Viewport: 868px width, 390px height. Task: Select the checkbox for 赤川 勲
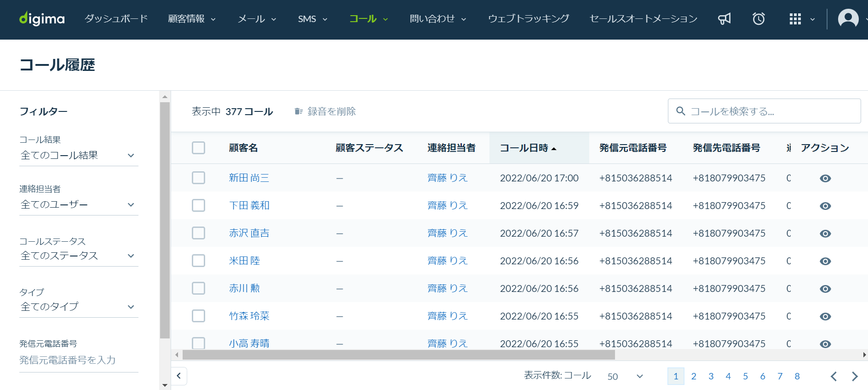tap(198, 288)
